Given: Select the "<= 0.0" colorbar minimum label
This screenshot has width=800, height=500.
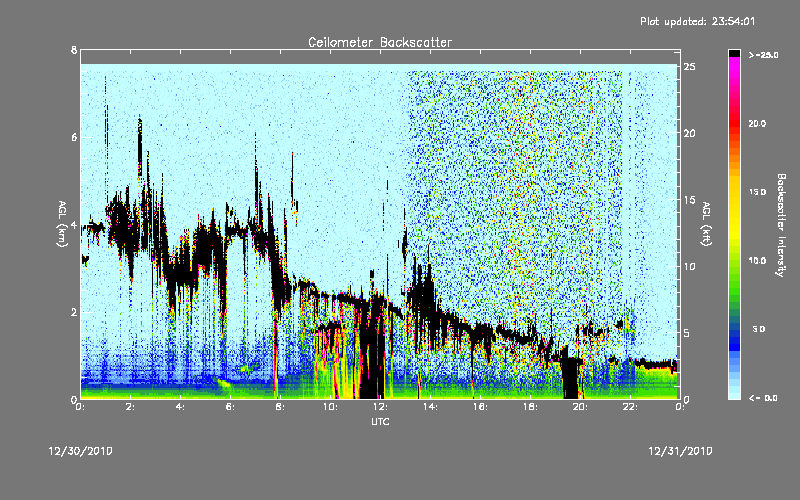Looking at the screenshot, I should point(763,398).
